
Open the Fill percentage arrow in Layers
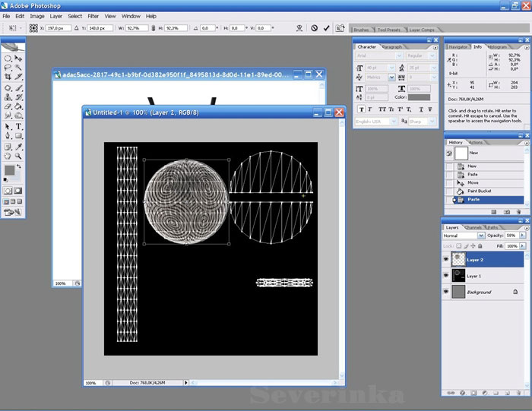coord(522,246)
